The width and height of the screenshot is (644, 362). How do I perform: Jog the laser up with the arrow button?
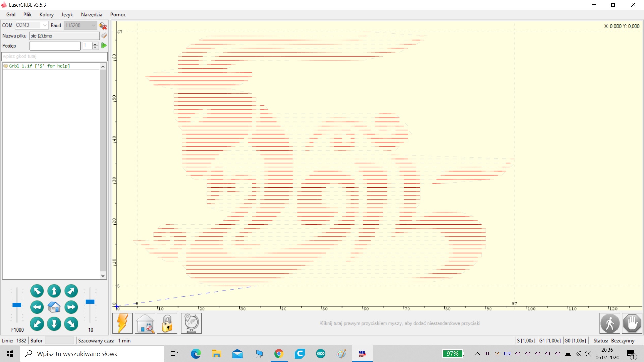(x=54, y=291)
